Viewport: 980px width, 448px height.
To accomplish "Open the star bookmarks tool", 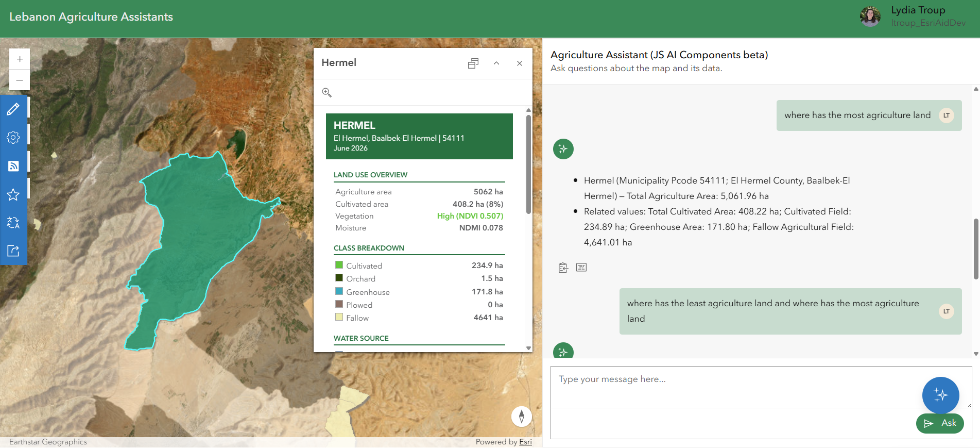I will tap(13, 194).
